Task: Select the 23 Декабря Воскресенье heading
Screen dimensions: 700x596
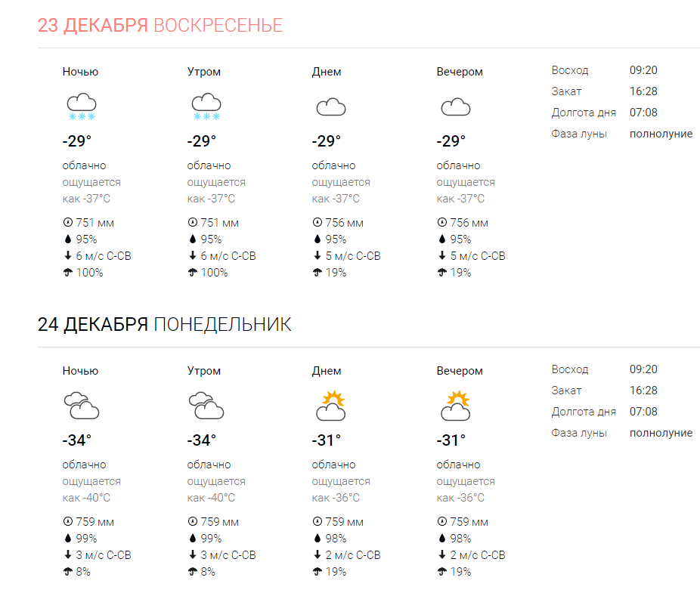Action: pyautogui.click(x=160, y=26)
